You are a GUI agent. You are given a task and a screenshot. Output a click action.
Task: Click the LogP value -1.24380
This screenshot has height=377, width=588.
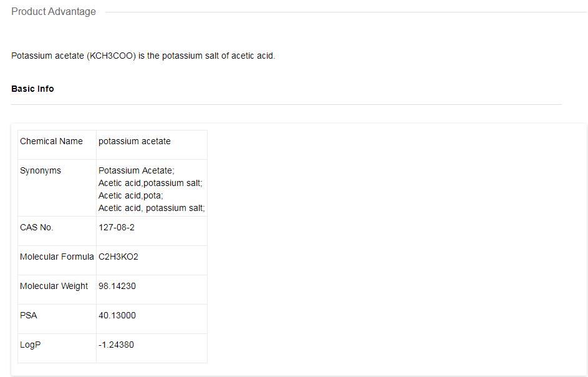pyautogui.click(x=116, y=345)
